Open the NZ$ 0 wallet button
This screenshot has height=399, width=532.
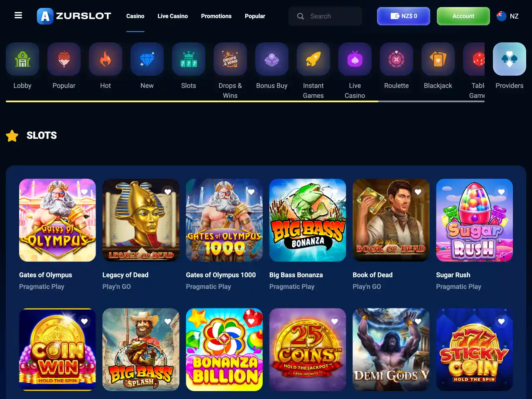[x=404, y=16]
